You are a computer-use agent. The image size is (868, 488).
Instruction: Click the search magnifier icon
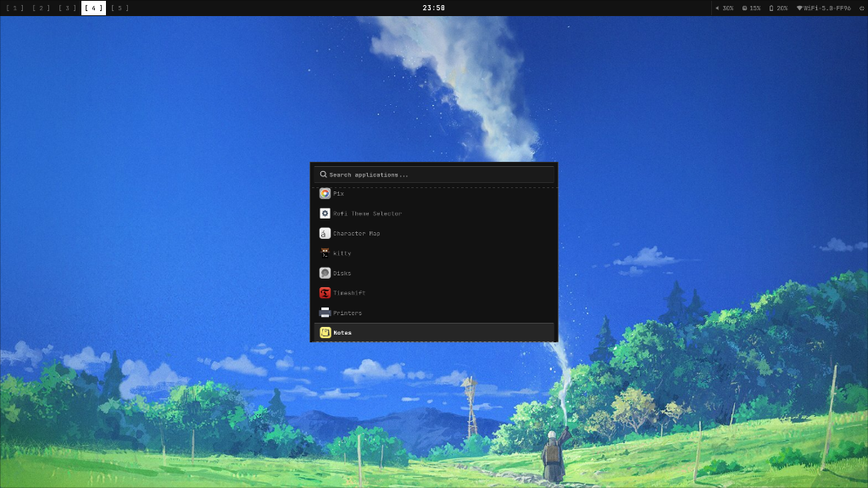tap(323, 175)
